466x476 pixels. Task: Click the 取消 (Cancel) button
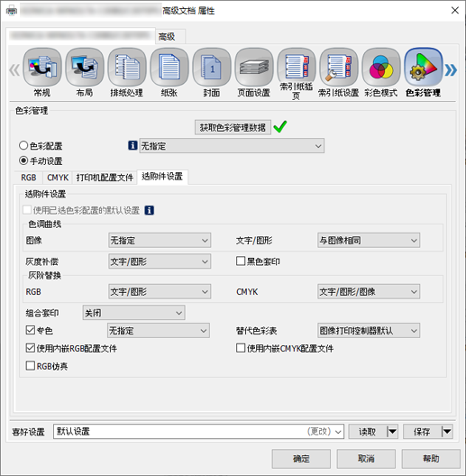point(366,458)
